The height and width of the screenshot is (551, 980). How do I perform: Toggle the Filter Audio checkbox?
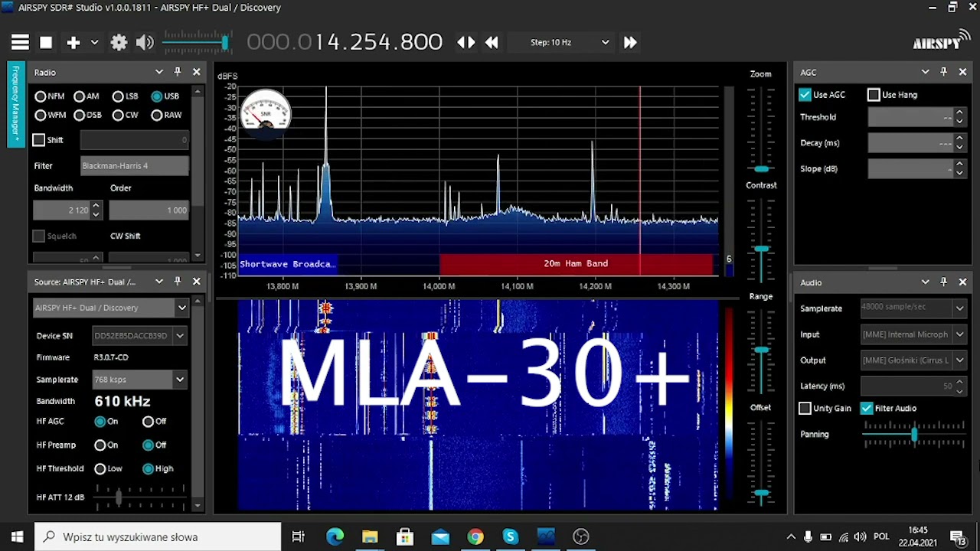(x=867, y=409)
